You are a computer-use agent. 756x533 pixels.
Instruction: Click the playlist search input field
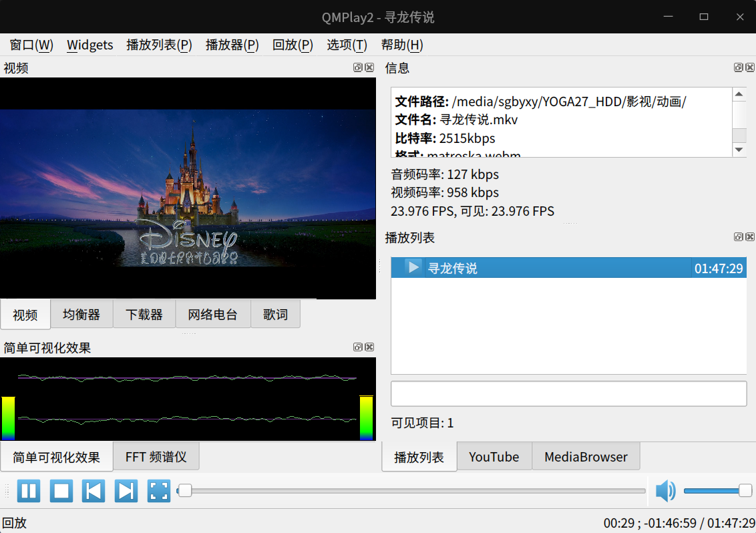(x=568, y=393)
